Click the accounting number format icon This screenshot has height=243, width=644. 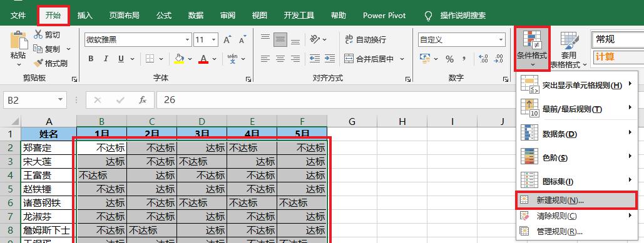pos(425,59)
